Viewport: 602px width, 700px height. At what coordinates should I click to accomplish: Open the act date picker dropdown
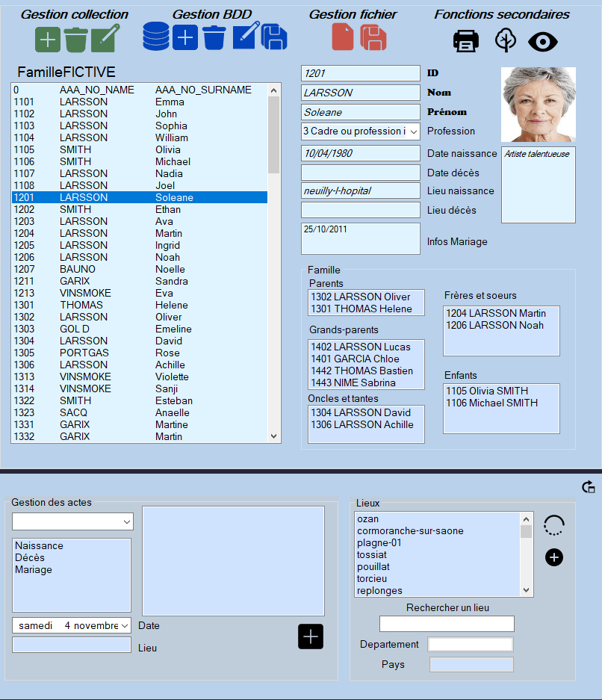(x=124, y=625)
